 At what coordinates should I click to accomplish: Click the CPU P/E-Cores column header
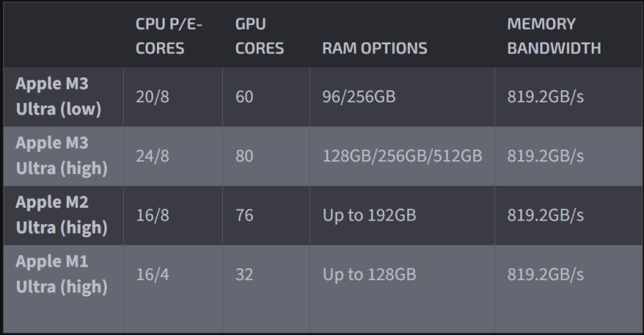[x=169, y=36]
